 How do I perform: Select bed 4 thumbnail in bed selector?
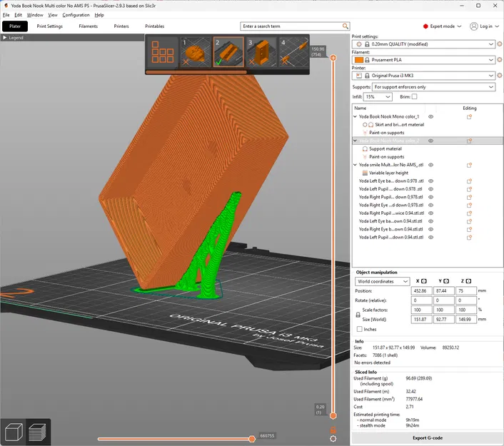pyautogui.click(x=293, y=52)
